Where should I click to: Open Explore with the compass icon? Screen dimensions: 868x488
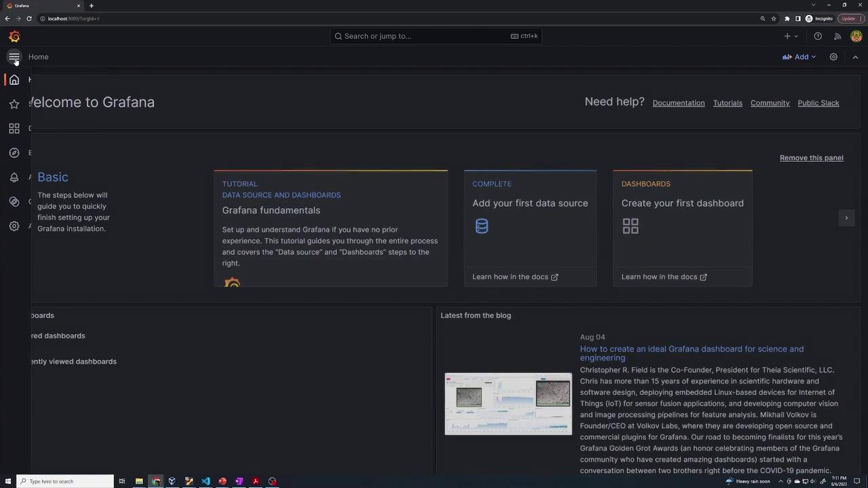tap(14, 152)
